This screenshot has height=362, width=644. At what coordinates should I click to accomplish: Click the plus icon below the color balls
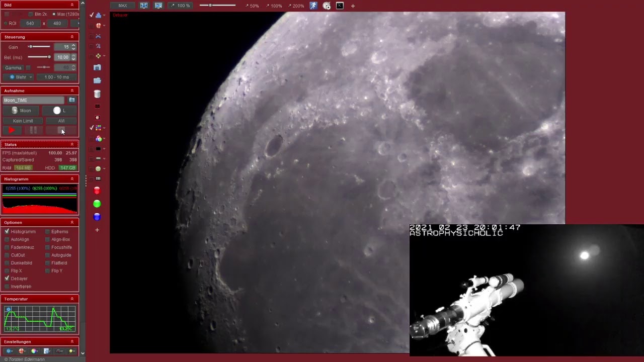click(x=97, y=230)
